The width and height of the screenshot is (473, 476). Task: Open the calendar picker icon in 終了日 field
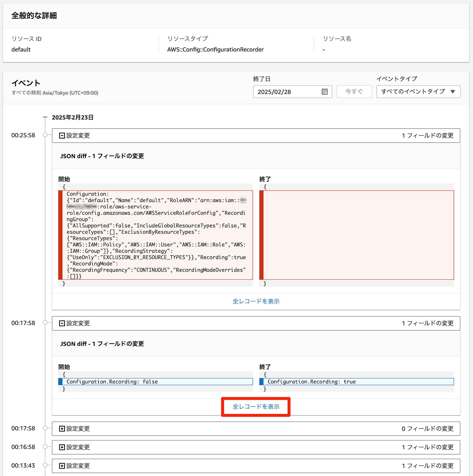coord(325,92)
